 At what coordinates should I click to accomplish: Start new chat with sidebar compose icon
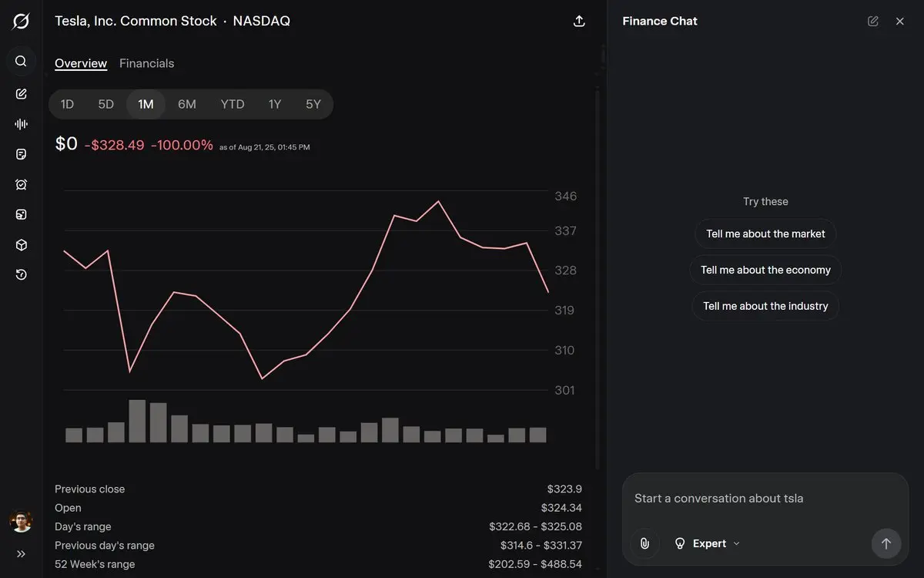click(x=21, y=93)
